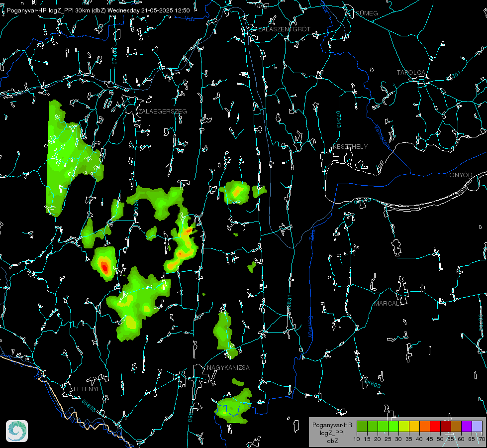
Task: Click the radar title with date 21-05-2025 12:50
Action: [98, 10]
